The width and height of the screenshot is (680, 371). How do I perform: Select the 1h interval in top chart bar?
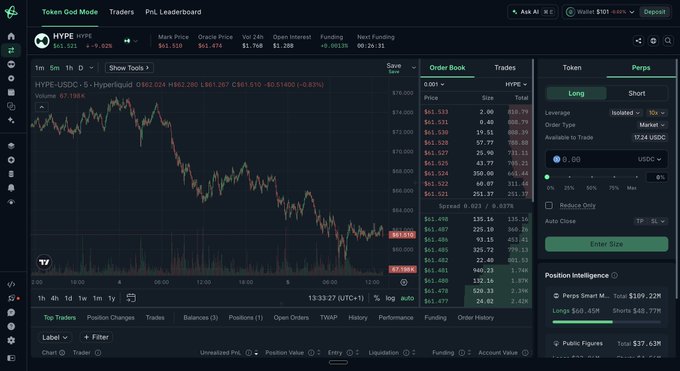click(69, 68)
